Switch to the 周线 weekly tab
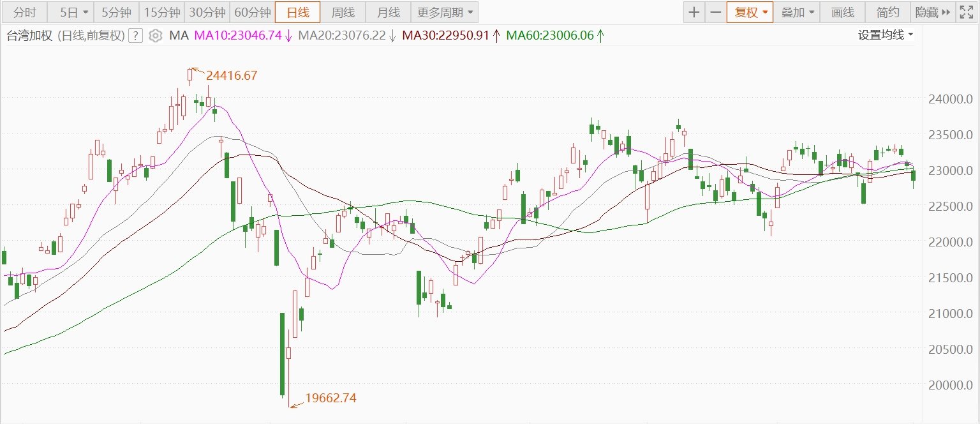Viewport: 980px width, 424px height. pos(343,12)
